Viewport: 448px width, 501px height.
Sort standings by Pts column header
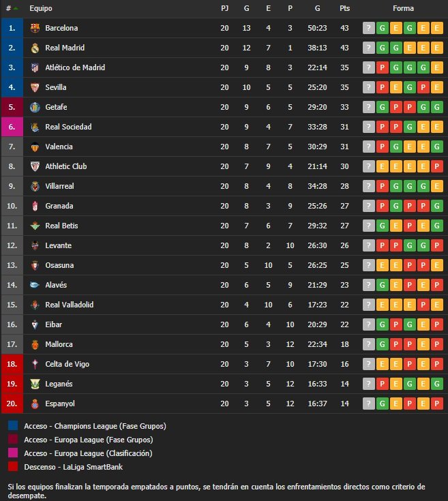[x=344, y=8]
